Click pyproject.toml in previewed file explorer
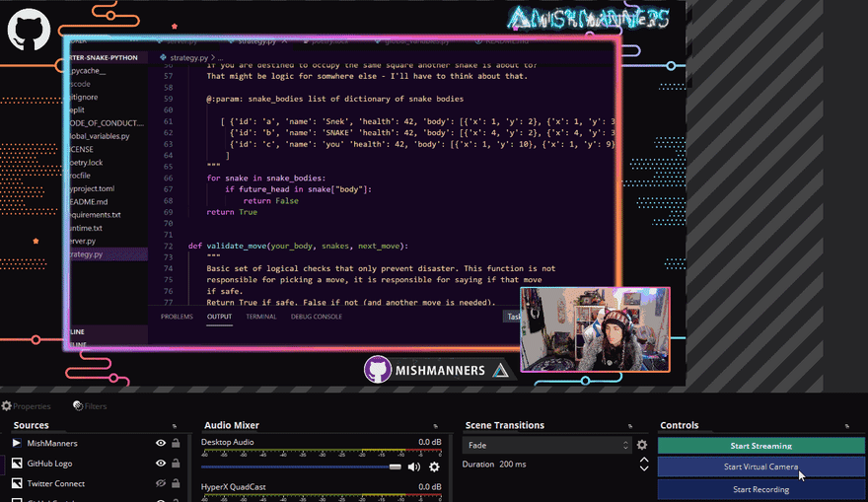The height and width of the screenshot is (502, 868). pos(92,188)
